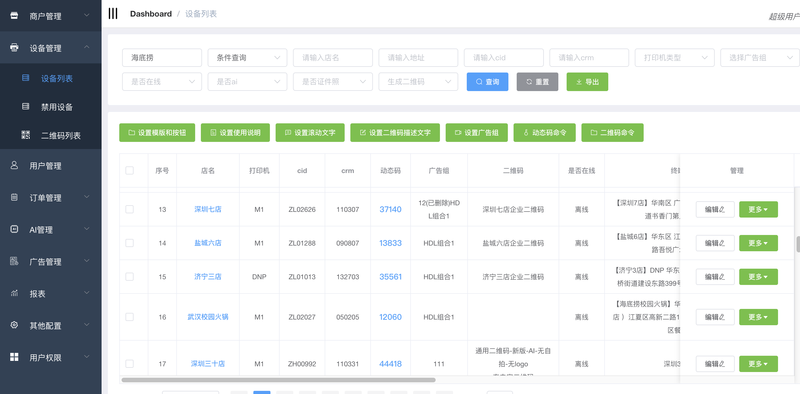Viewport: 800px width, 394px height.
Task: Toggle the sidebar with the hamburger icon
Action: [x=113, y=14]
